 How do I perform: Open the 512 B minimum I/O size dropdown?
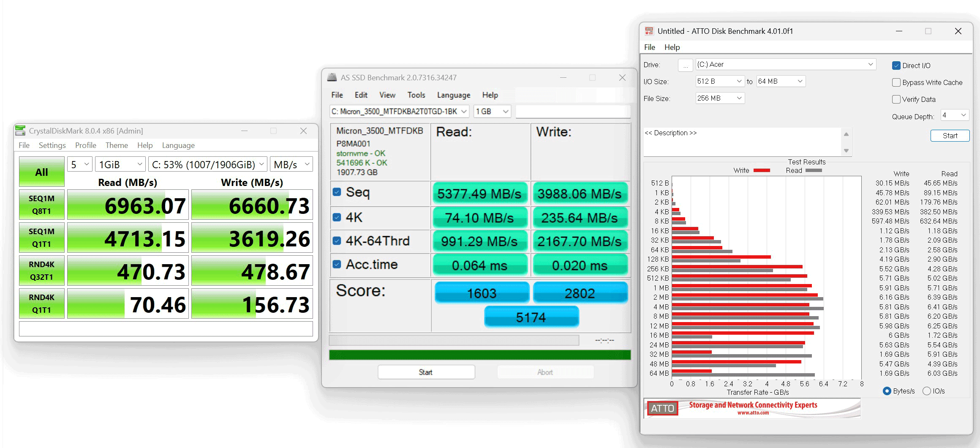(x=720, y=81)
